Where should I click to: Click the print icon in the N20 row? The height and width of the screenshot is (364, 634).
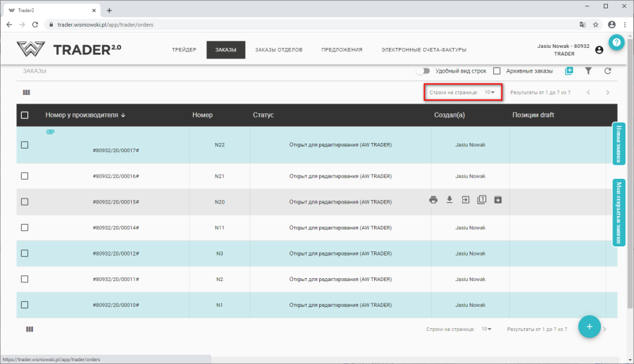point(433,200)
